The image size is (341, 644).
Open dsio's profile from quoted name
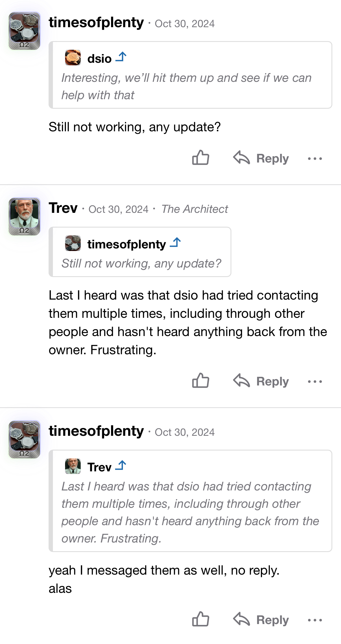pyautogui.click(x=99, y=59)
